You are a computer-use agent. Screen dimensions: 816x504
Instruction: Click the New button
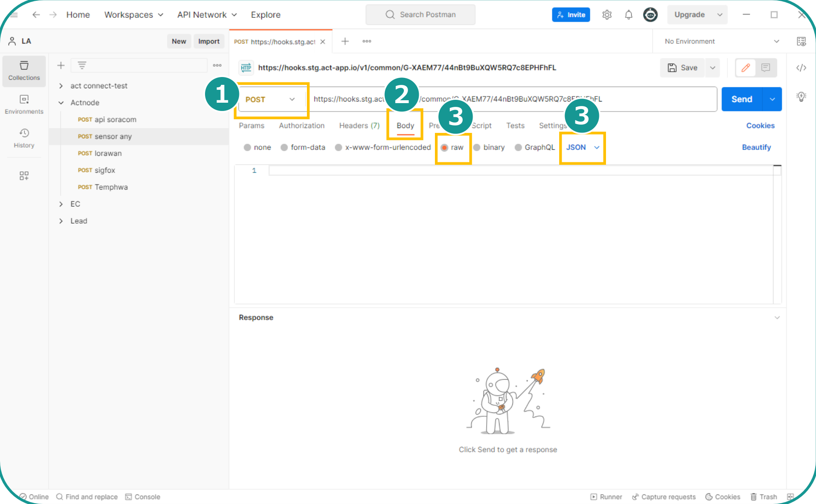click(x=179, y=41)
